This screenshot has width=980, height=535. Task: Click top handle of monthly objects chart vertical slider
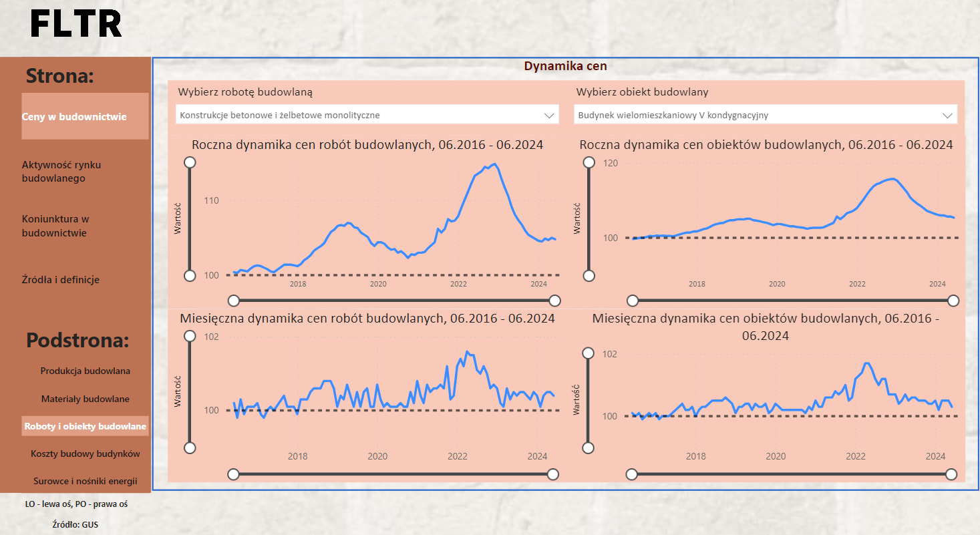click(589, 353)
